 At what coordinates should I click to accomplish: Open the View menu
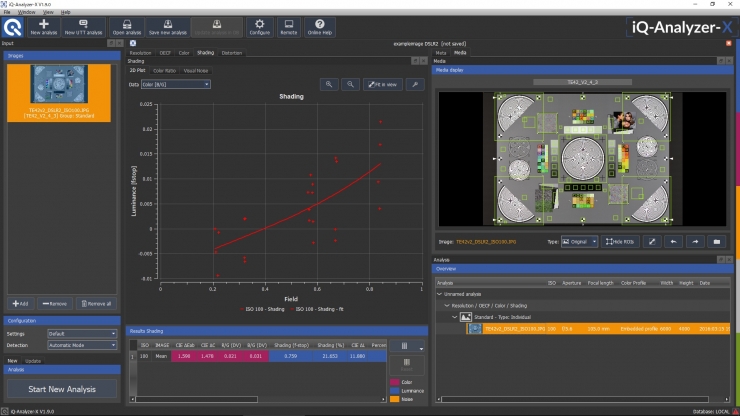coord(48,12)
